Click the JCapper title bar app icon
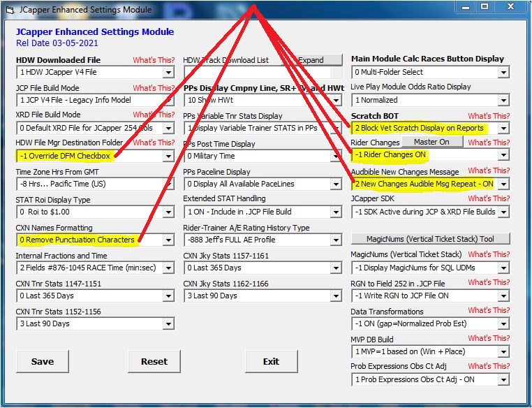 coord(10,10)
